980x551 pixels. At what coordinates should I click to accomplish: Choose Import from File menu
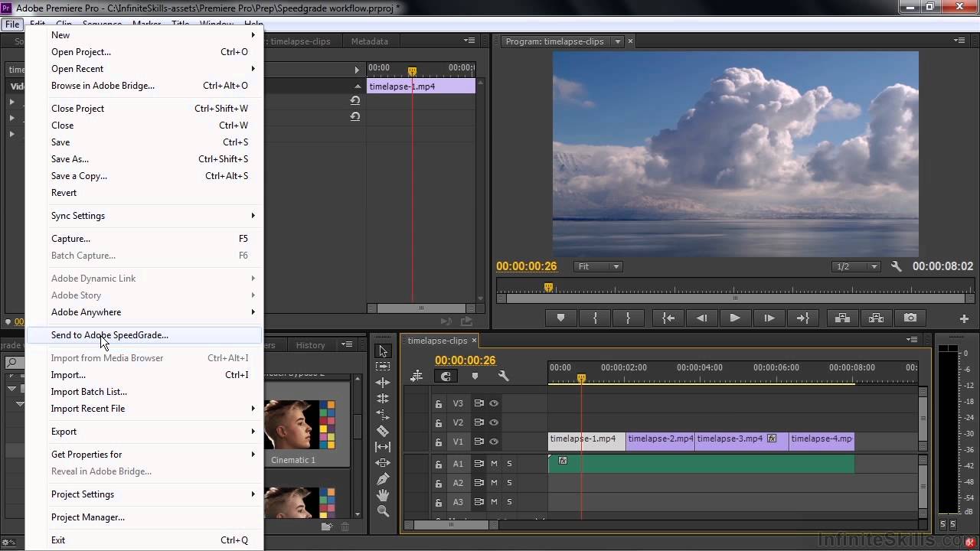tap(145, 374)
